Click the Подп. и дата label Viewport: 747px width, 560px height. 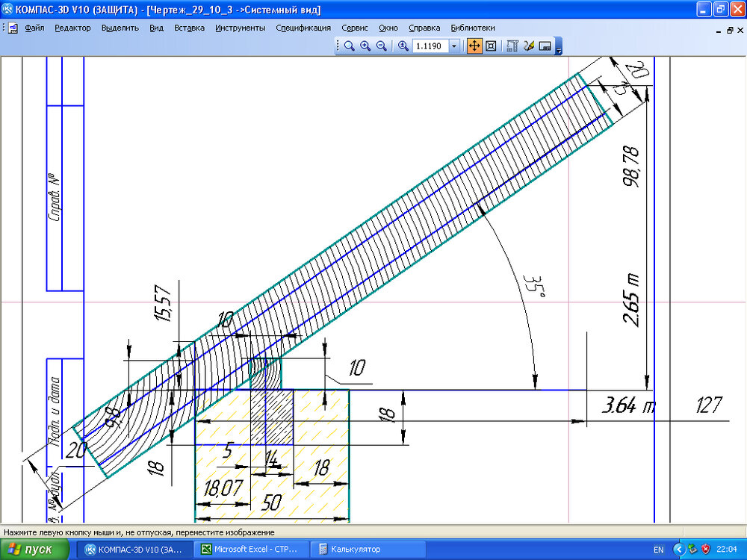click(x=55, y=412)
